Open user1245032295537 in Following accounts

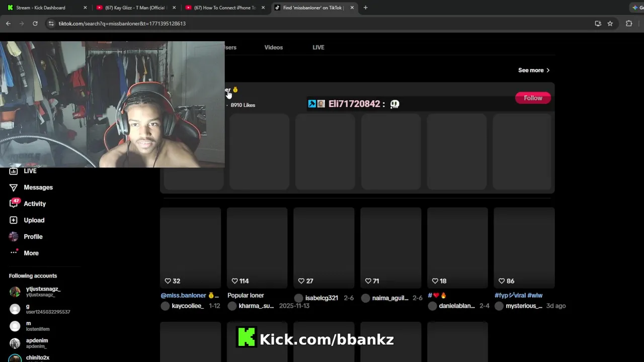pyautogui.click(x=39, y=309)
